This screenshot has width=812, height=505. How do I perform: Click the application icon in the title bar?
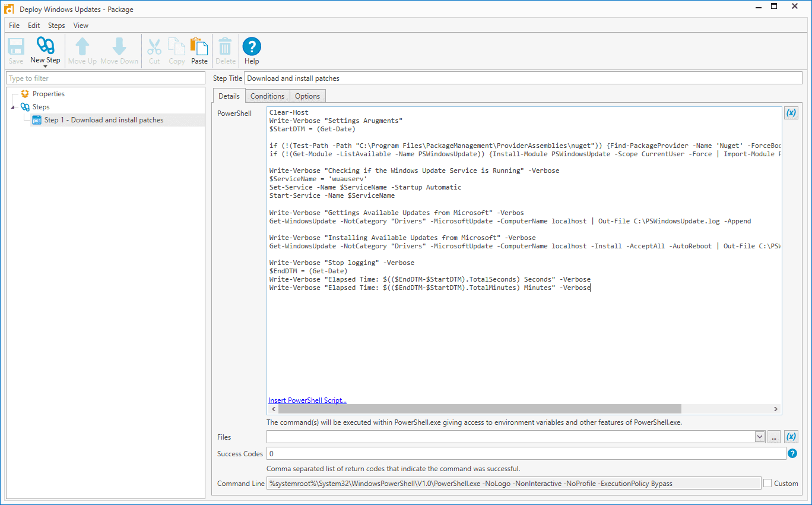(x=9, y=9)
